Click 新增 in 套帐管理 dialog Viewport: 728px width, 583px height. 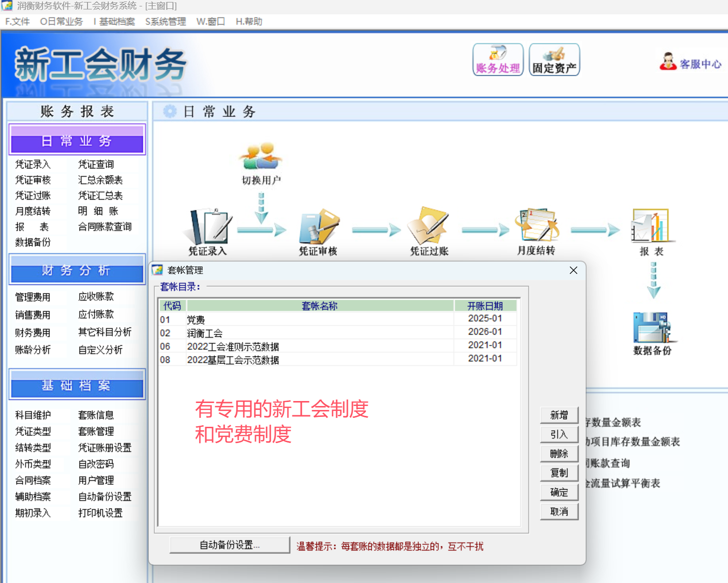pyautogui.click(x=559, y=415)
